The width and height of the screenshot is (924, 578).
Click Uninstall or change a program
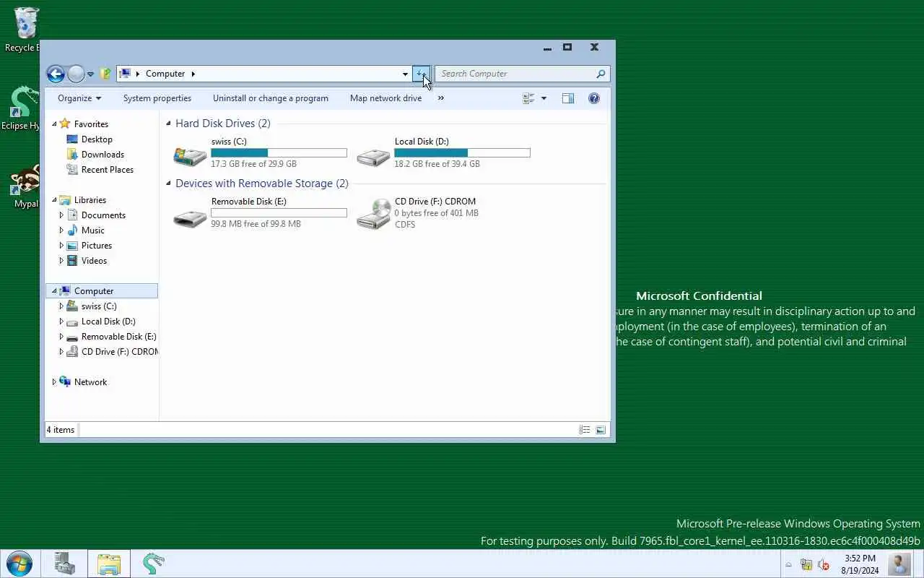coord(271,98)
